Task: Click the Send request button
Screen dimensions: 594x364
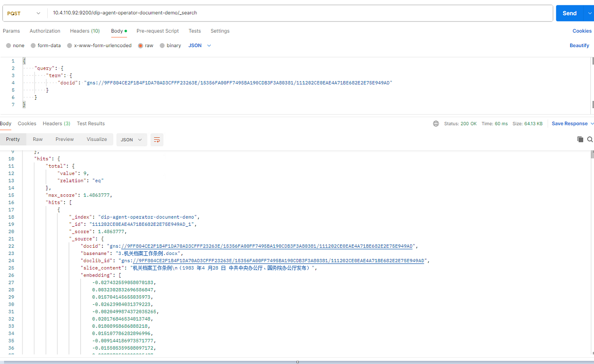Action: pos(569,13)
